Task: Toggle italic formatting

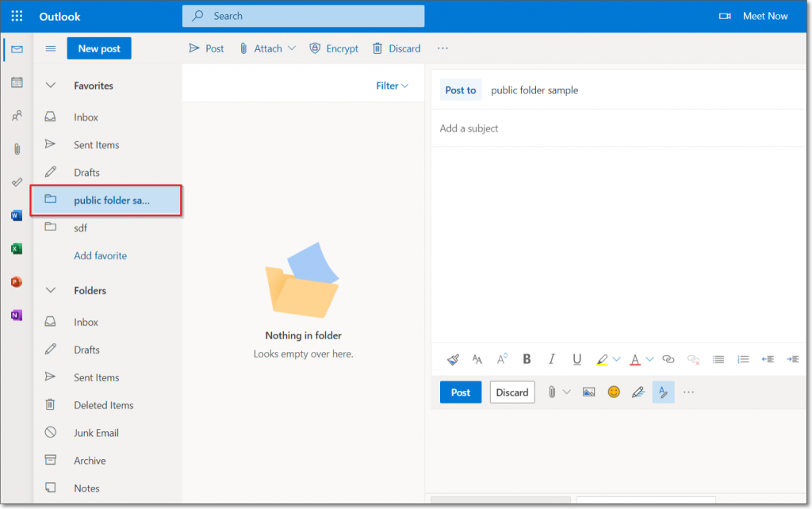Action: tap(552, 359)
